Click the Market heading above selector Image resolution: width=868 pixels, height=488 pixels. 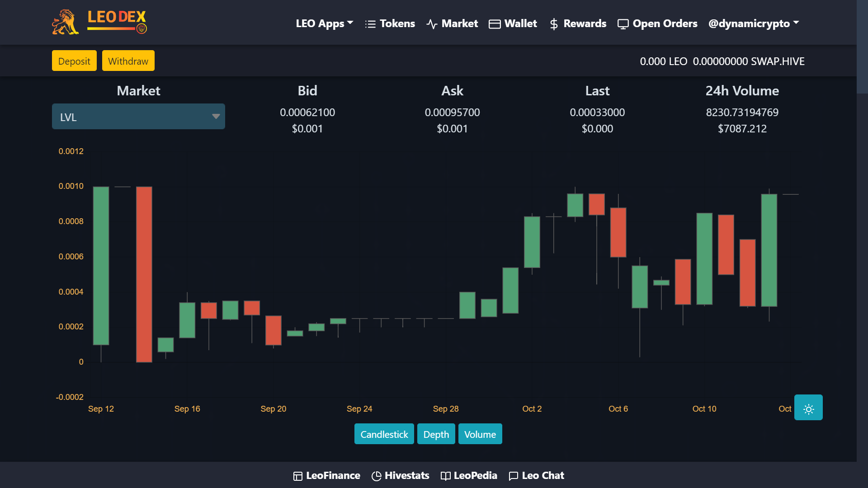tap(138, 91)
